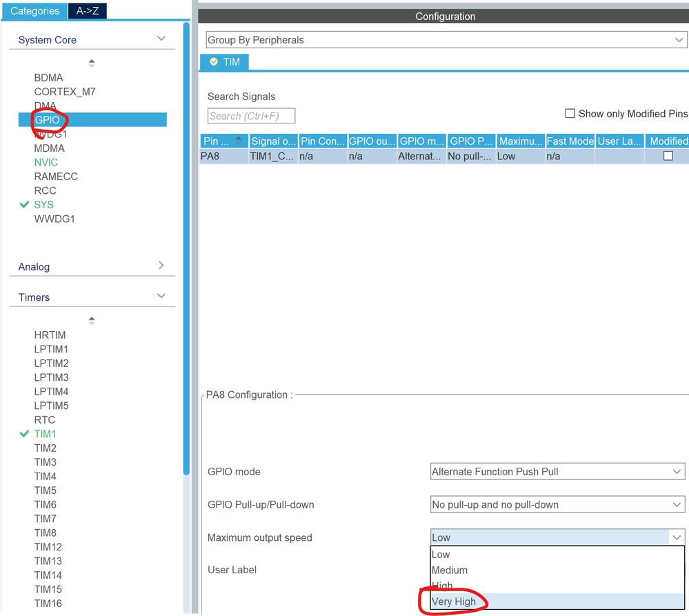
Task: Click the Fast Mode column header
Action: 570,141
